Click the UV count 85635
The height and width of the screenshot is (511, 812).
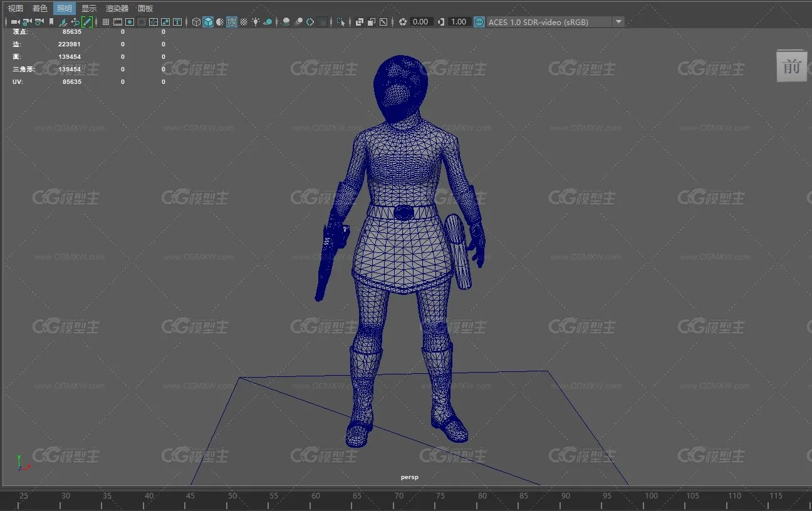(71, 81)
